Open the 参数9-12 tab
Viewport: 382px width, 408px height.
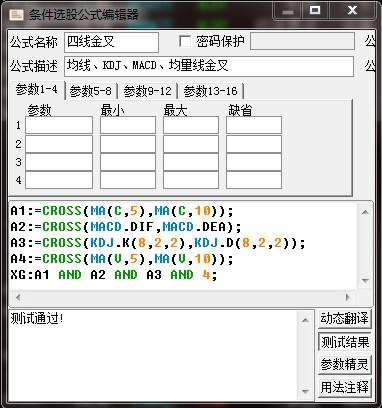click(147, 91)
